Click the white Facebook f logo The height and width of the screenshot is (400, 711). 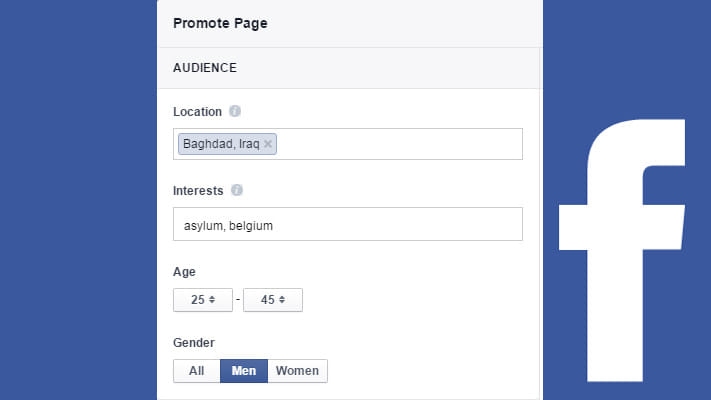[x=622, y=250]
